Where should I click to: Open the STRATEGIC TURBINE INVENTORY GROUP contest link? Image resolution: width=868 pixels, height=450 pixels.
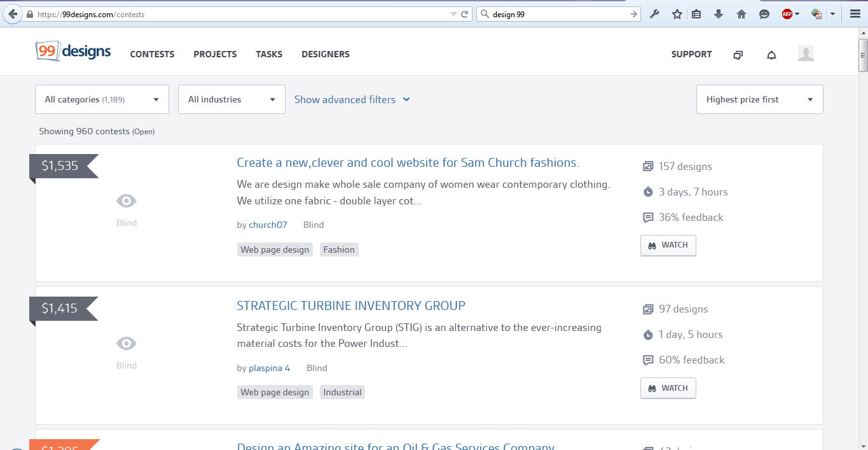tap(350, 306)
